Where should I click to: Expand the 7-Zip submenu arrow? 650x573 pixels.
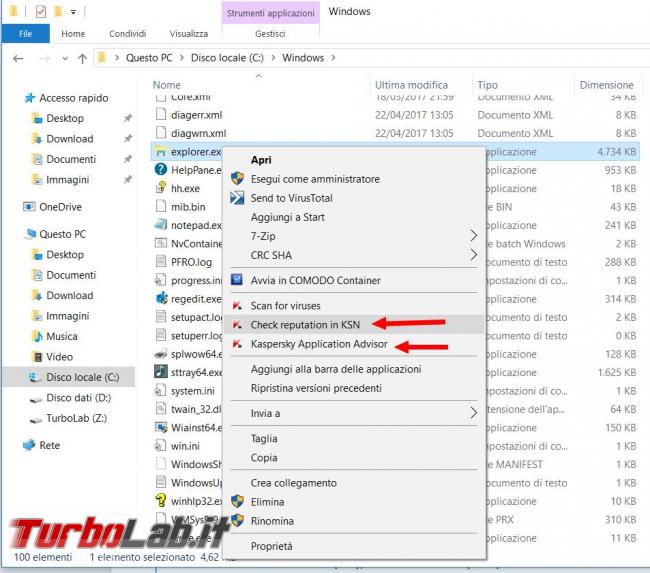(473, 236)
